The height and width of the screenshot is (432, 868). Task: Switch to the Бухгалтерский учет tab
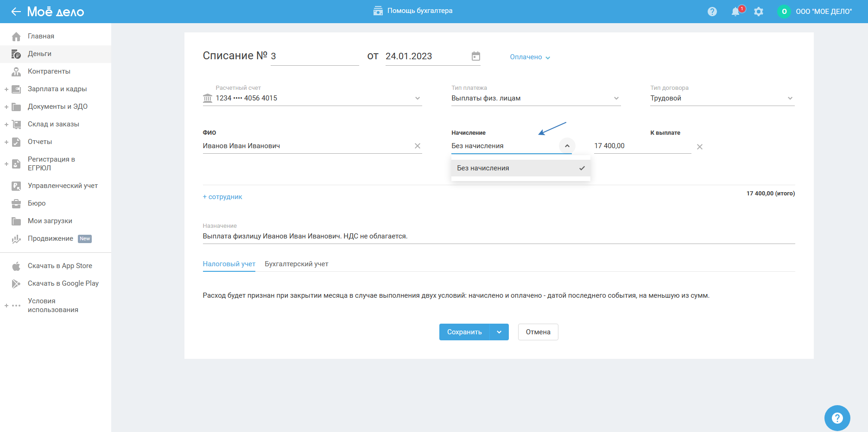(297, 264)
